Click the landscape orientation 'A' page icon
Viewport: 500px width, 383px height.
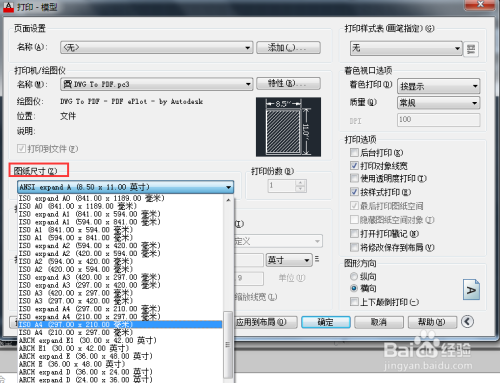(x=471, y=290)
